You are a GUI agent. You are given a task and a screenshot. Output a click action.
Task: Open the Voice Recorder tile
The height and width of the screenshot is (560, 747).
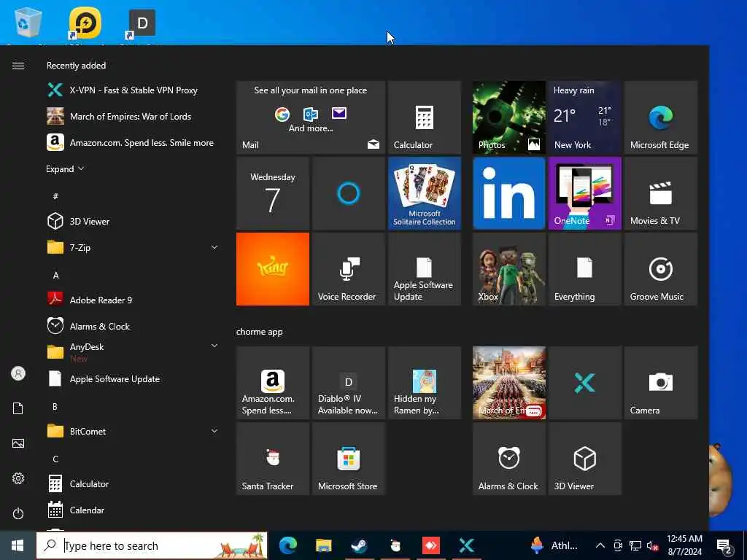[349, 269]
